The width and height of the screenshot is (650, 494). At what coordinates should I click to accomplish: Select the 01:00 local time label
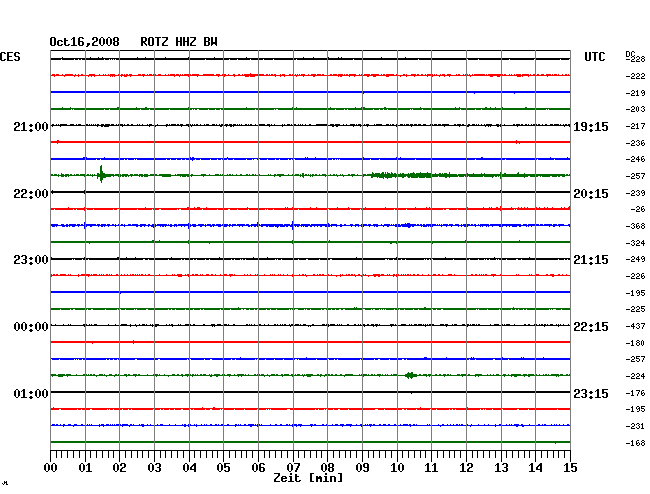click(31, 393)
